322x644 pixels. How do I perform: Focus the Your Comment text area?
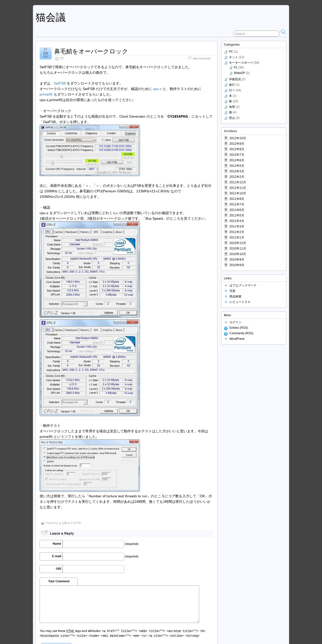[119, 604]
